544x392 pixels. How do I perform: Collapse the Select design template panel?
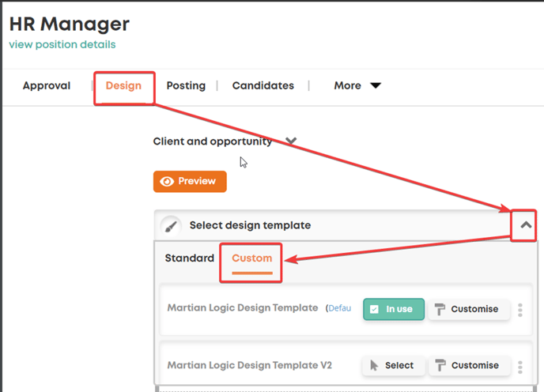(x=526, y=225)
